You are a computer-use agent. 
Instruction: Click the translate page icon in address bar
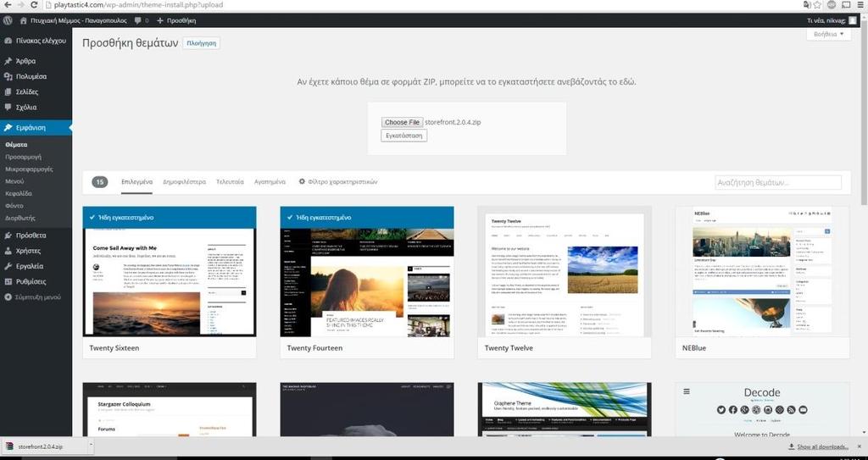click(x=807, y=5)
